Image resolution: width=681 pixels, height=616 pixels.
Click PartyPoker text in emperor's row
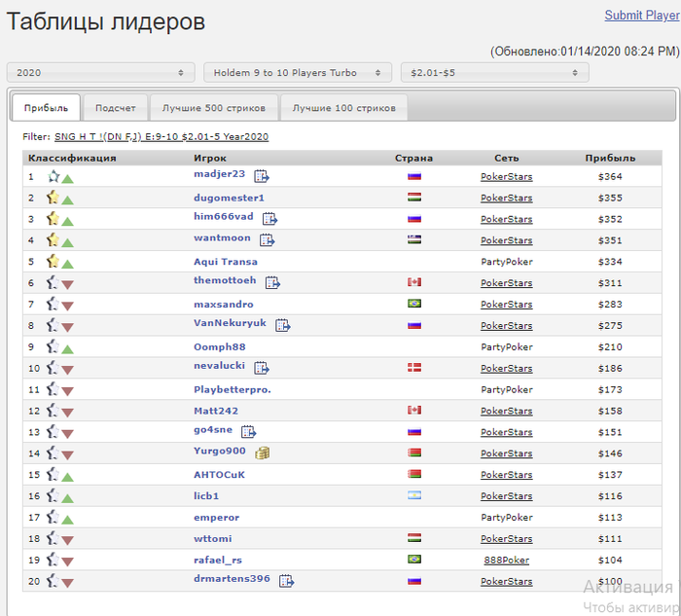(507, 517)
